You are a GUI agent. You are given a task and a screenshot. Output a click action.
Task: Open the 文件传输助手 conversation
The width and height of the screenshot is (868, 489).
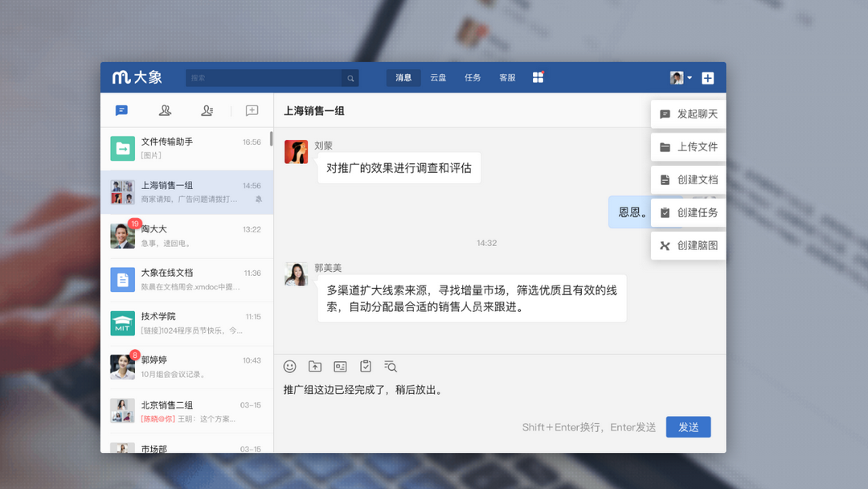point(187,149)
